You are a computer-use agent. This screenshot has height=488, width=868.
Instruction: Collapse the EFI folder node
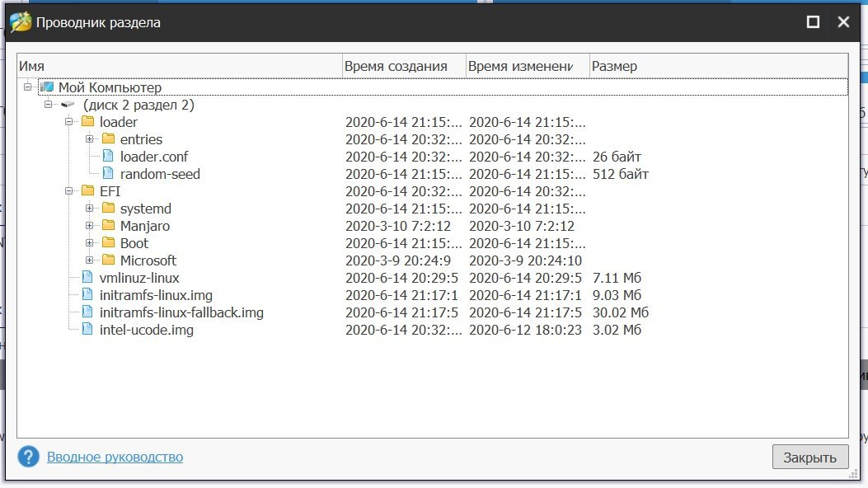[68, 190]
